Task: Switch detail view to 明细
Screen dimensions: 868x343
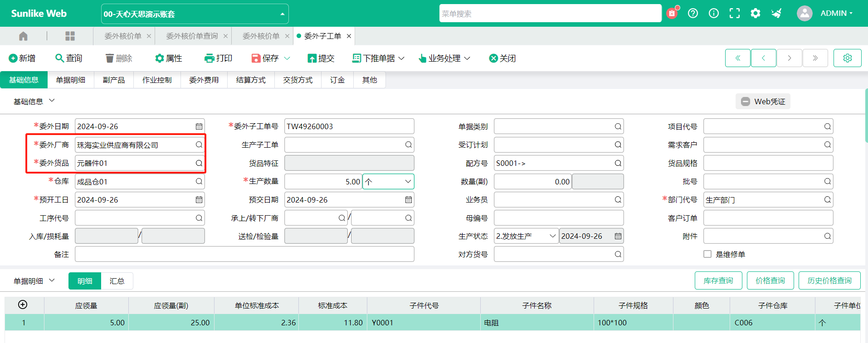Action: [85, 281]
